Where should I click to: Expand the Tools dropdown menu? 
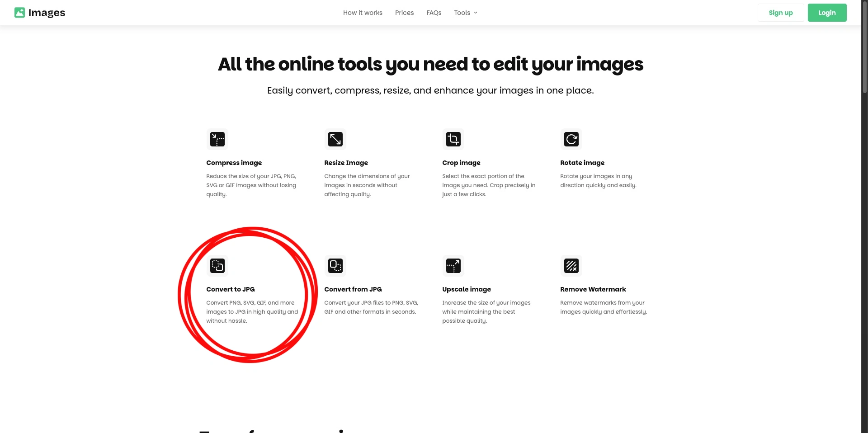[x=466, y=13]
